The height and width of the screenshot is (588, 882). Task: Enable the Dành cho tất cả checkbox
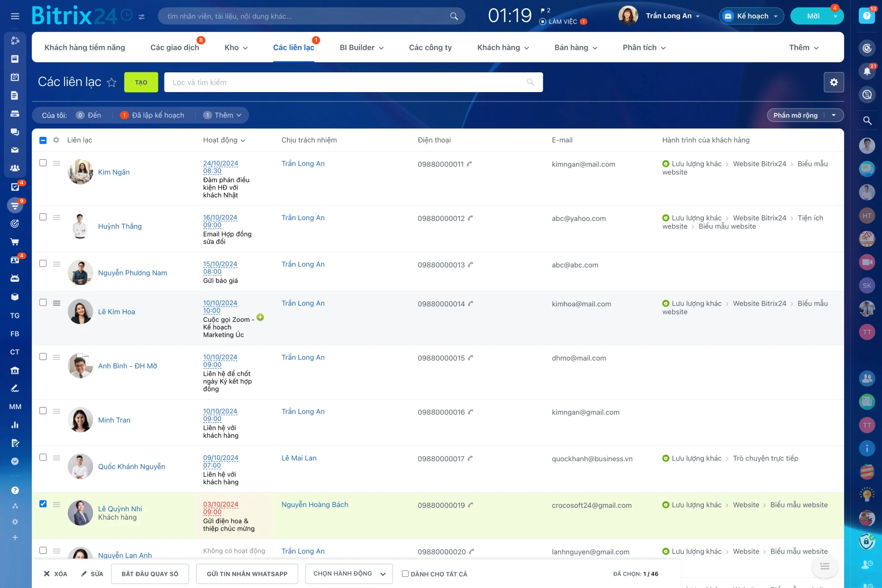click(x=405, y=574)
